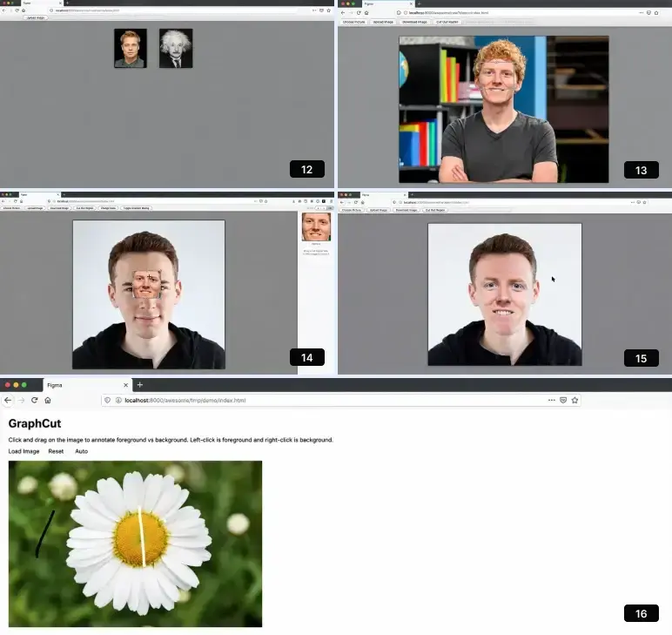Click Pocket icon in bookshelf-photo window
The width and height of the screenshot is (672, 635).
tap(648, 13)
